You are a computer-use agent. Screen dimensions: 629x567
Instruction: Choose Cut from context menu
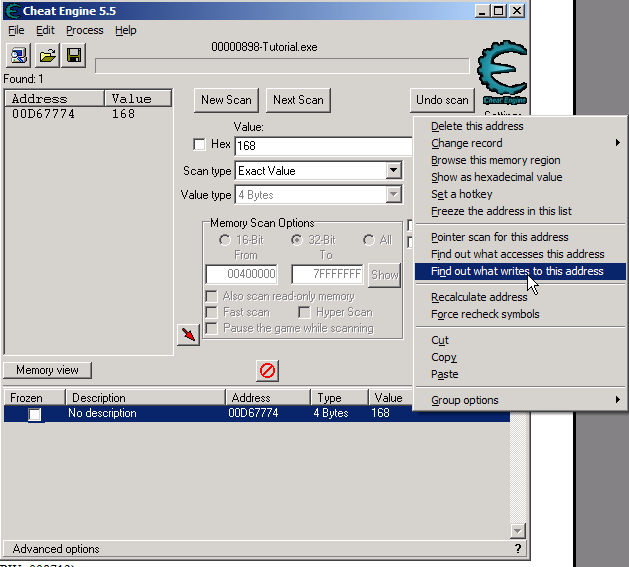[520, 340]
